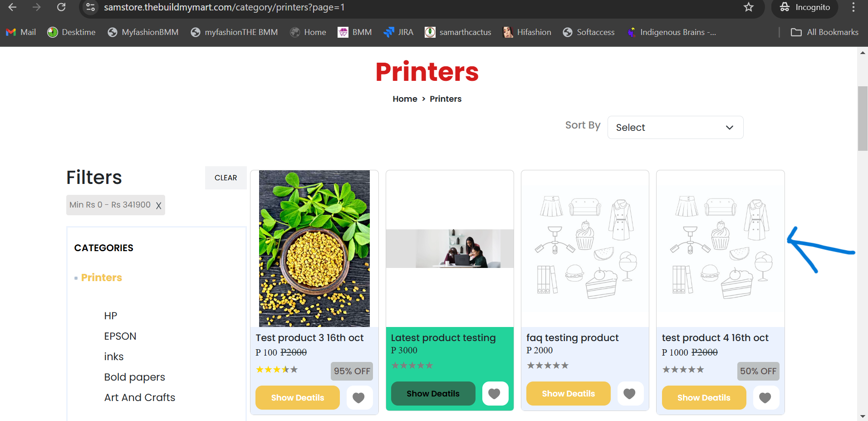The height and width of the screenshot is (421, 868).
Task: Open All Bookmarks folder
Action: pyautogui.click(x=824, y=32)
